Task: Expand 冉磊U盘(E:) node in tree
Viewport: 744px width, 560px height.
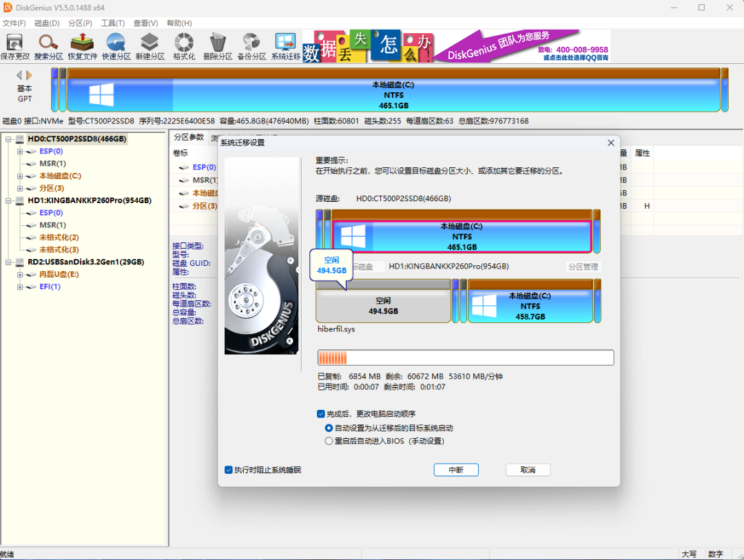Action: (20, 274)
